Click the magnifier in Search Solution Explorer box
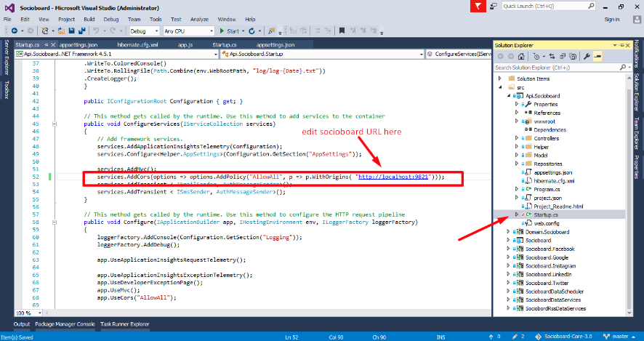This screenshot has height=341, width=644. click(623, 68)
